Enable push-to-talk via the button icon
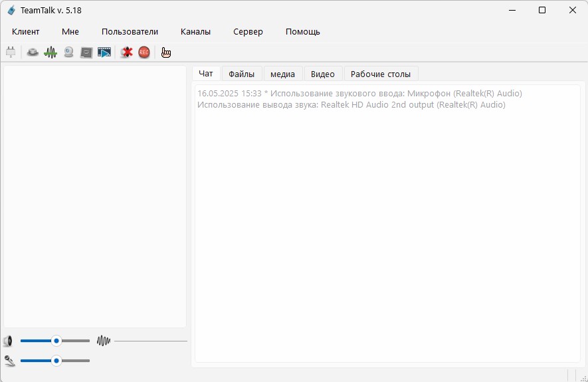Viewport: 588px width, 382px height. (33, 52)
